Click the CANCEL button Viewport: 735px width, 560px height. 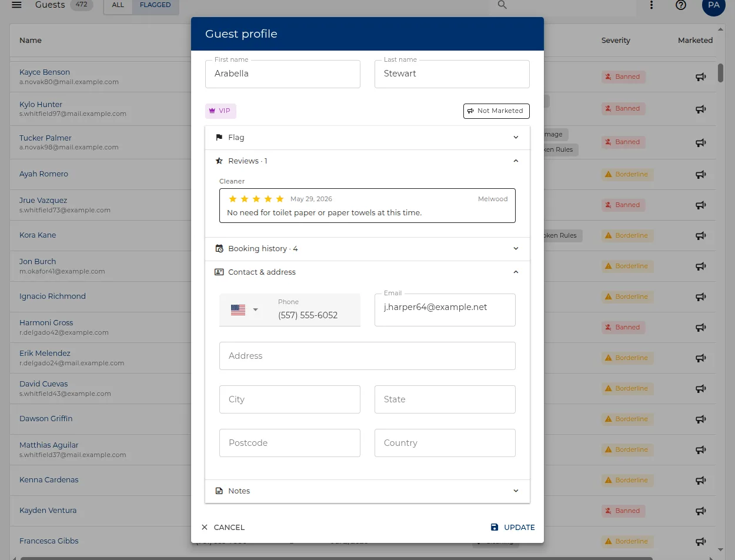(223, 528)
